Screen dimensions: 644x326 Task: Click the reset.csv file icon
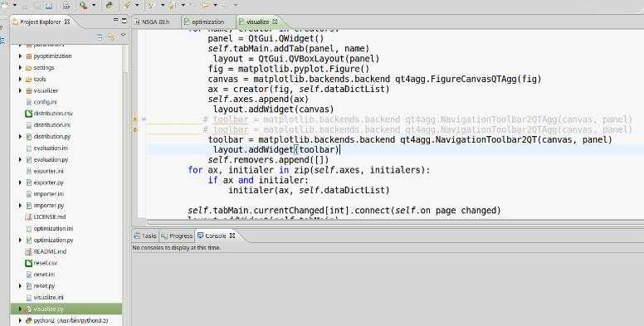[29, 263]
